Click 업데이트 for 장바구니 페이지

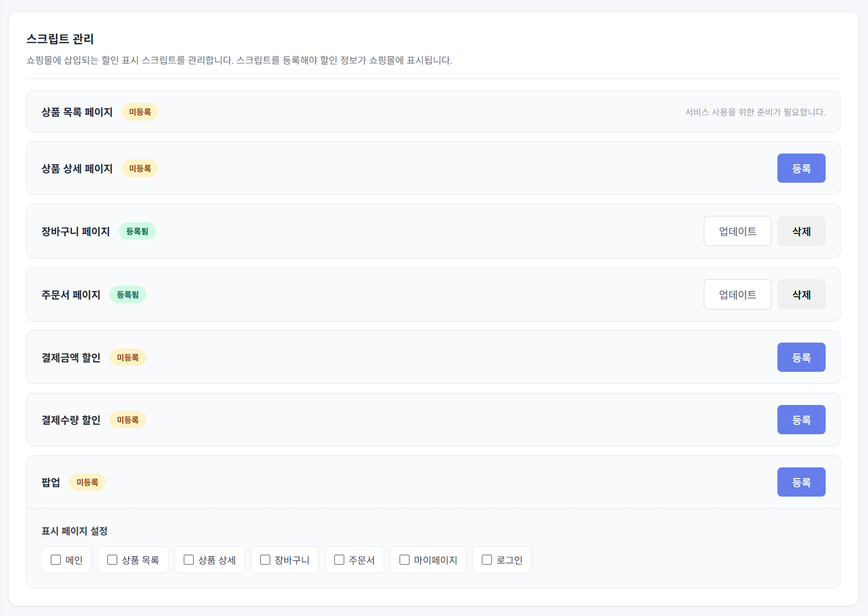737,231
